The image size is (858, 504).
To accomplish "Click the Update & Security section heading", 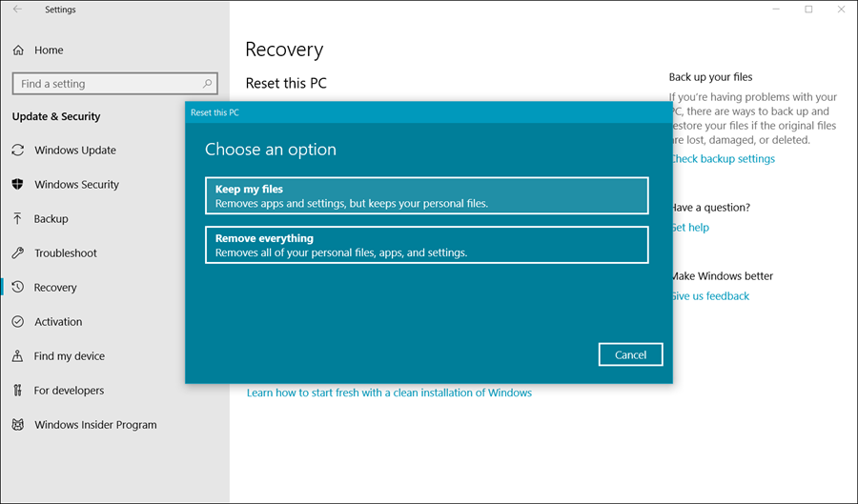I will tap(56, 116).
